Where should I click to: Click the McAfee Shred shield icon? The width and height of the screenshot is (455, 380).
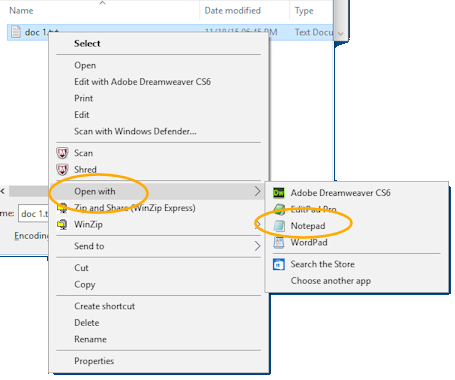(62, 170)
